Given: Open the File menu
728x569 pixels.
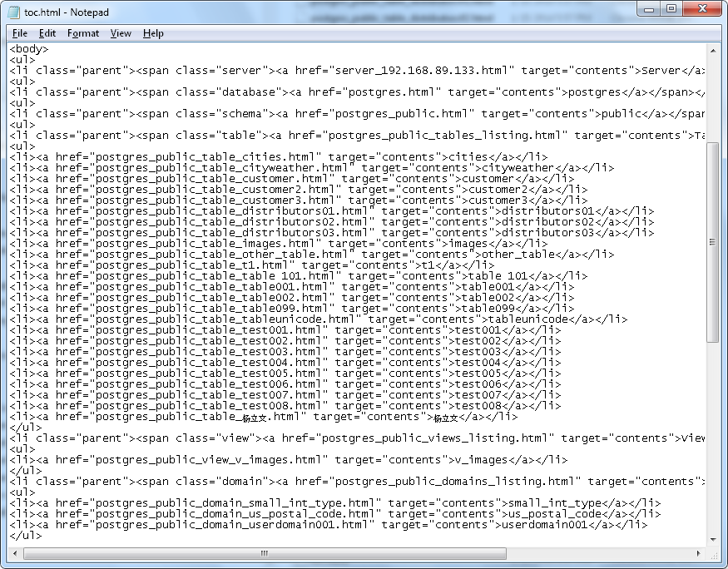Looking at the screenshot, I should 19,33.
